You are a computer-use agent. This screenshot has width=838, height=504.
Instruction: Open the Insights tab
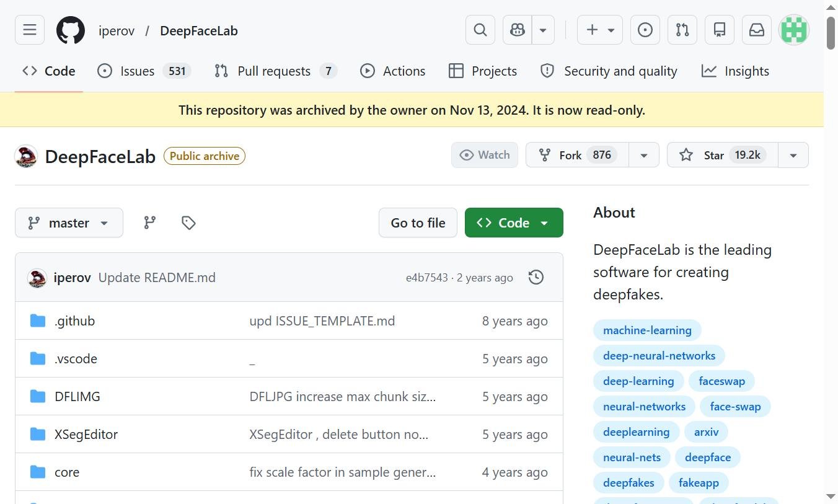tap(736, 71)
